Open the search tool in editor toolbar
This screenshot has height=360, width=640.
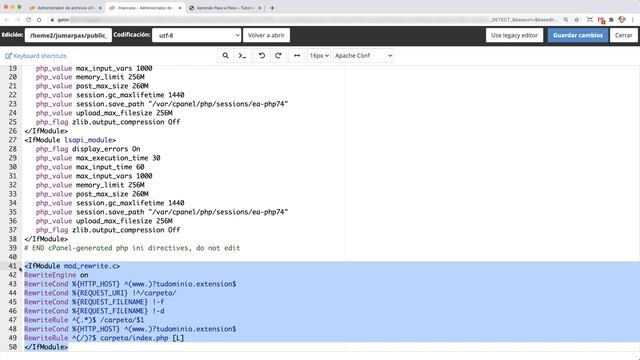225,56
